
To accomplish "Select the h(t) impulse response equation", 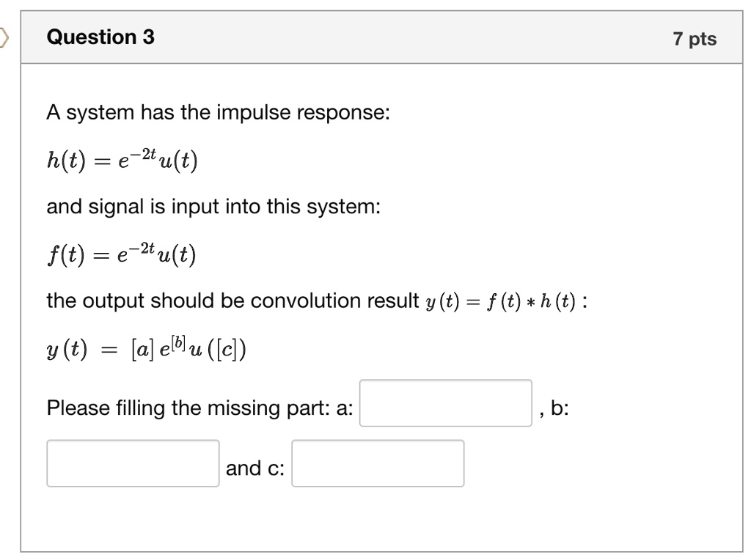I will tap(122, 159).
